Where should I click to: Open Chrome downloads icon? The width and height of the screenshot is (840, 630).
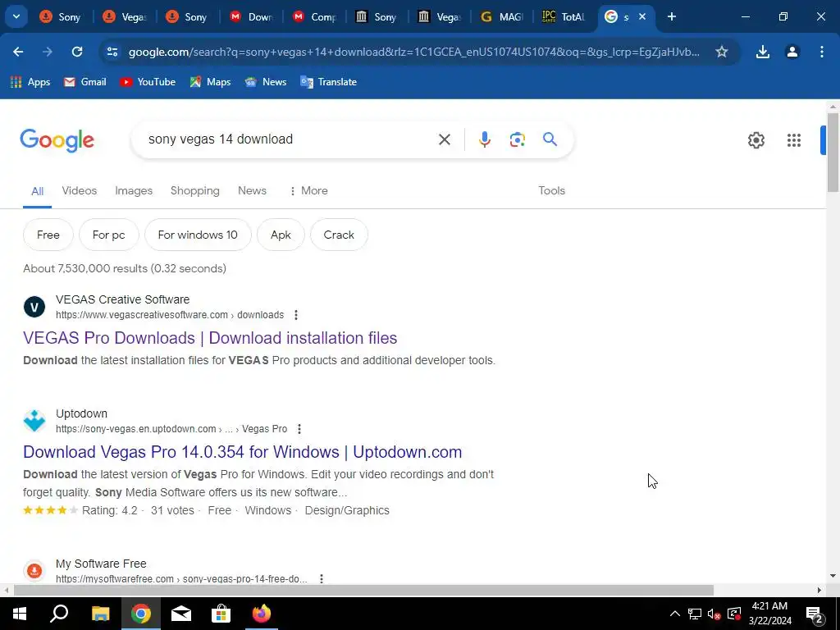pos(763,52)
